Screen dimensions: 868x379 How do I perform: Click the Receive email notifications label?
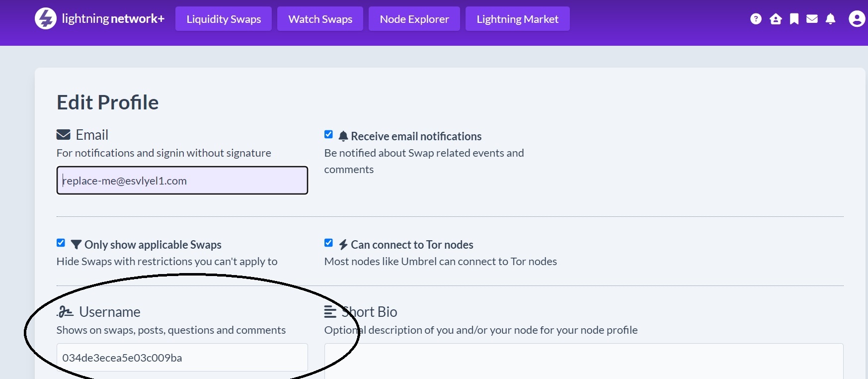416,136
